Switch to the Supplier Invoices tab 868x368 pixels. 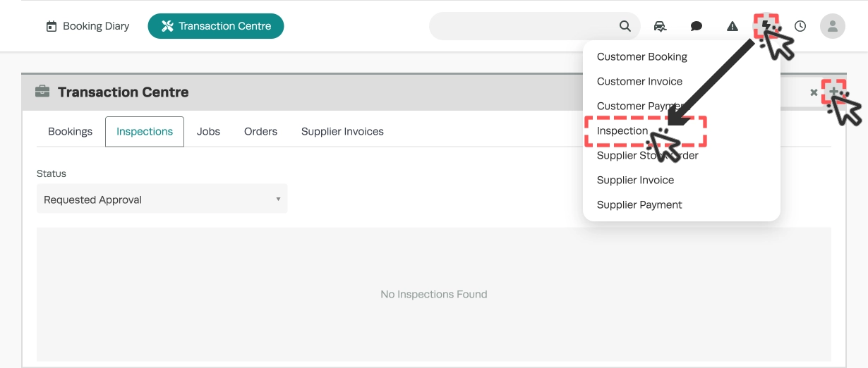click(342, 131)
